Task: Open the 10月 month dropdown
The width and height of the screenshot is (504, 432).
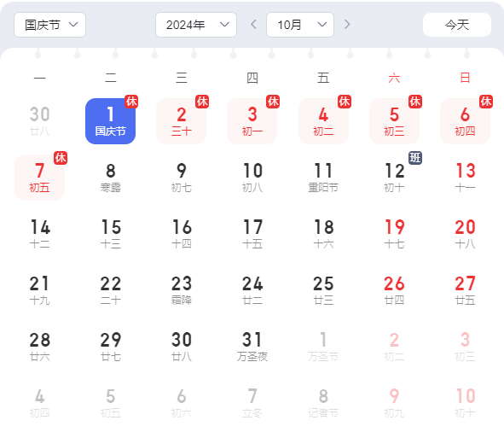Action: 300,25
